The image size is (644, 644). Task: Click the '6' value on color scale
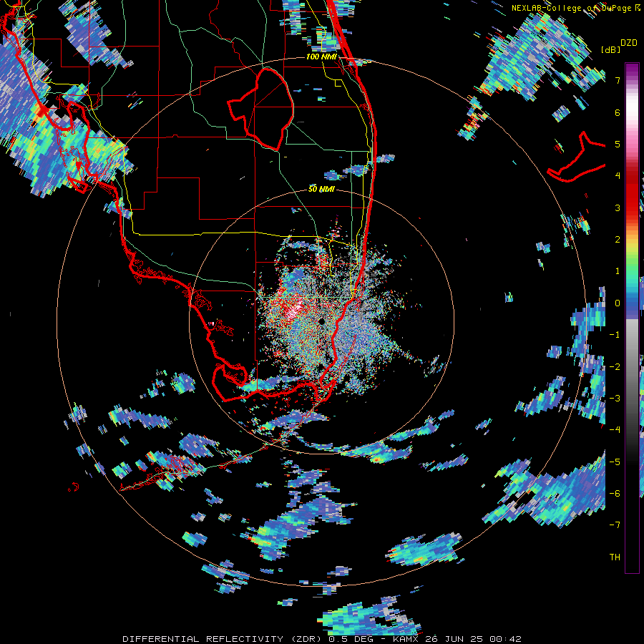pos(618,112)
